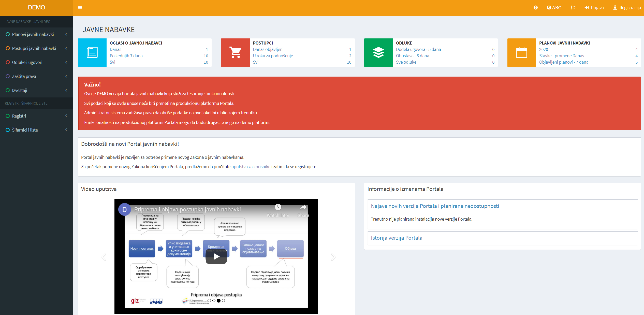Expand Odluke i ugovori sidebar section
This screenshot has width=644, height=315.
[27, 62]
